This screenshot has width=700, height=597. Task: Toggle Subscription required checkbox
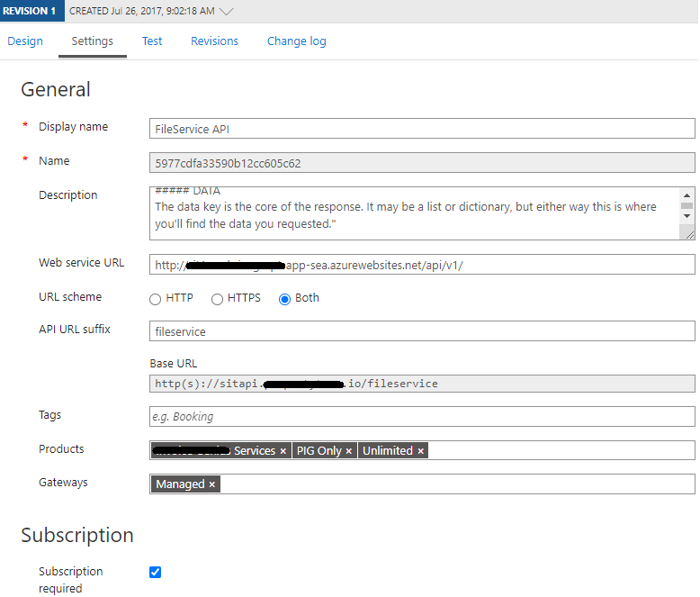(x=155, y=572)
